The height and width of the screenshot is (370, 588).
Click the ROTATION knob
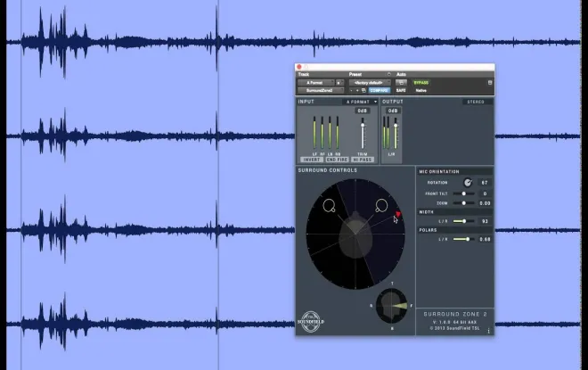468,183
